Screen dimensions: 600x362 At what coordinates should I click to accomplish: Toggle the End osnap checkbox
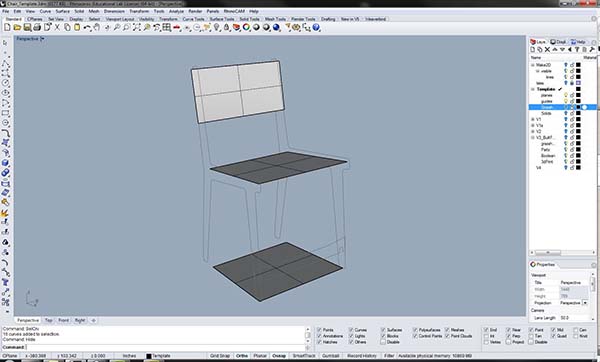(486, 330)
